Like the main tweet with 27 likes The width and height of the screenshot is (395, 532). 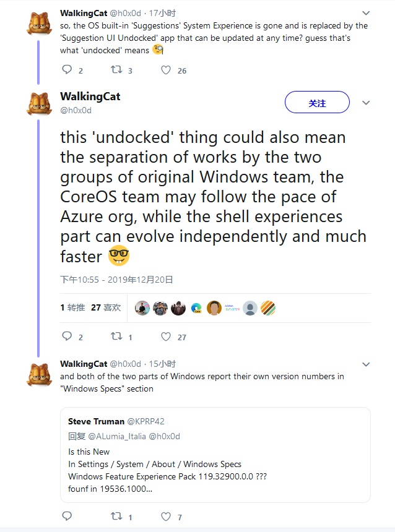[166, 337]
